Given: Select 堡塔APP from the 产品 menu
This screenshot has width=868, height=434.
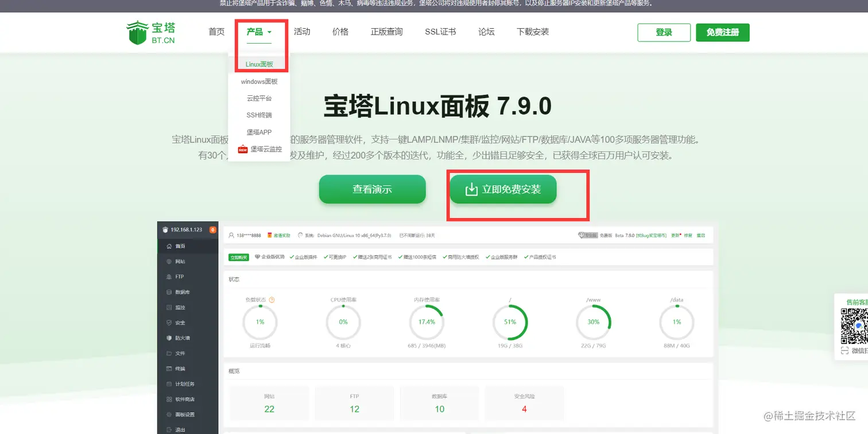Looking at the screenshot, I should 259,132.
